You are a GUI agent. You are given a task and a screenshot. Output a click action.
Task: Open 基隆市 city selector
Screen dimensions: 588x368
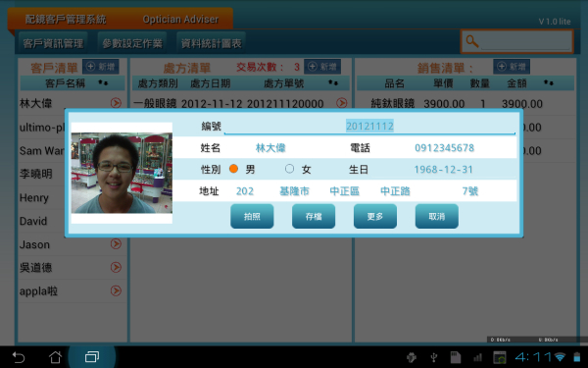(x=294, y=191)
